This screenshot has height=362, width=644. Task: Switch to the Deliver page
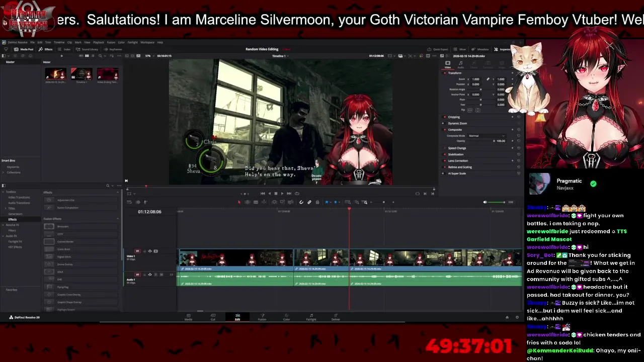coord(336,317)
